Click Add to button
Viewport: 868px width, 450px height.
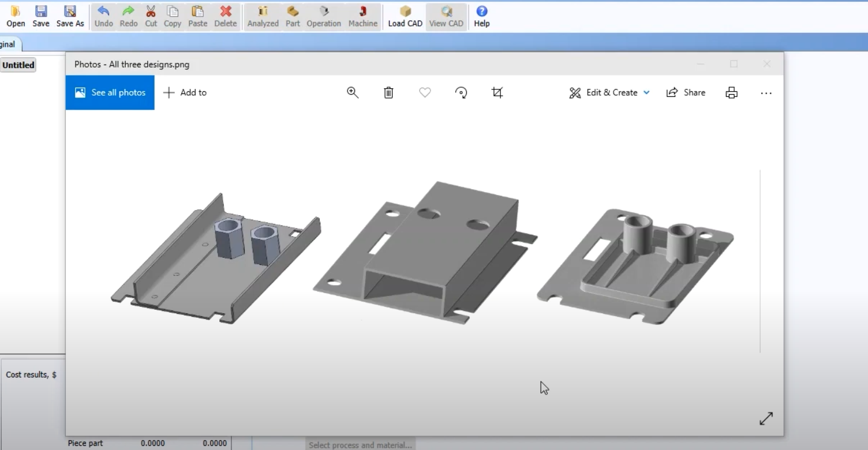coord(185,92)
